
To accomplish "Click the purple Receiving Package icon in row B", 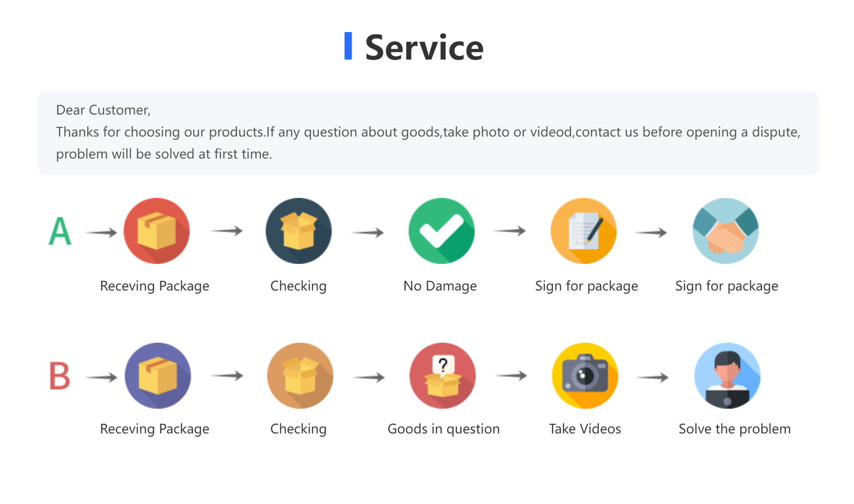I will click(158, 376).
